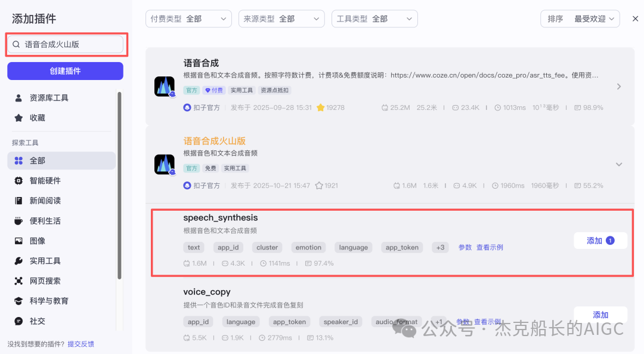644x354 pixels.
Task: Click the plugin search input field
Action: click(x=66, y=44)
